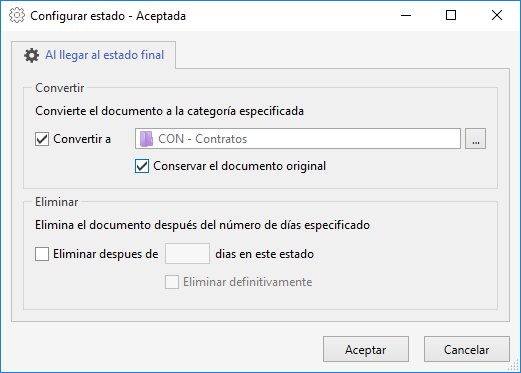This screenshot has width=521, height=373.
Task: Minimize the Configurar estado window
Action: click(x=406, y=15)
